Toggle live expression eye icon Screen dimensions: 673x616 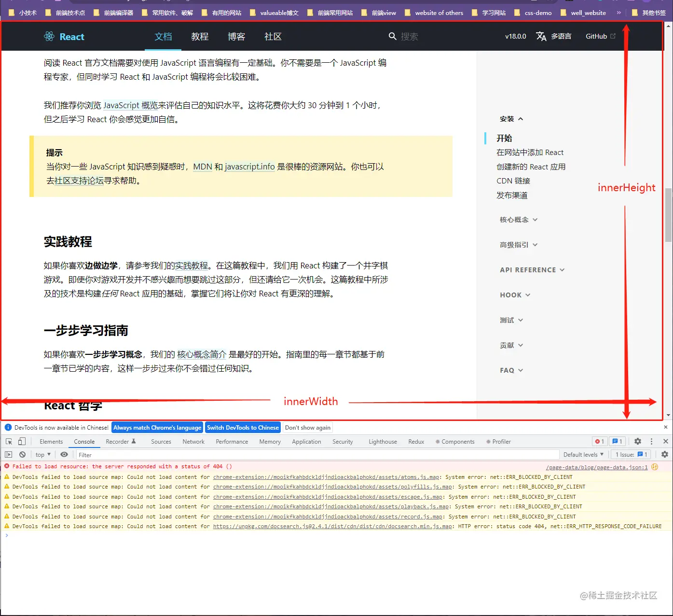point(64,455)
